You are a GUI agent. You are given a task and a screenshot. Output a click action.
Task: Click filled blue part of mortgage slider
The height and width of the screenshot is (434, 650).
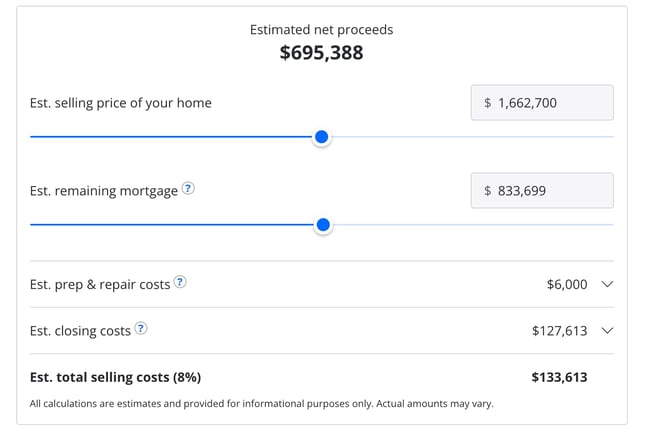click(170, 225)
